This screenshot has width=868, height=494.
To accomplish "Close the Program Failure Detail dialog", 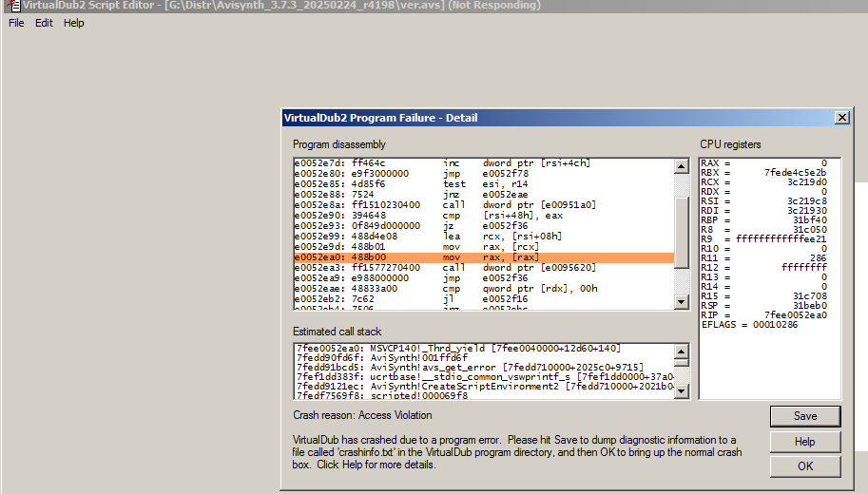I will point(842,117).
